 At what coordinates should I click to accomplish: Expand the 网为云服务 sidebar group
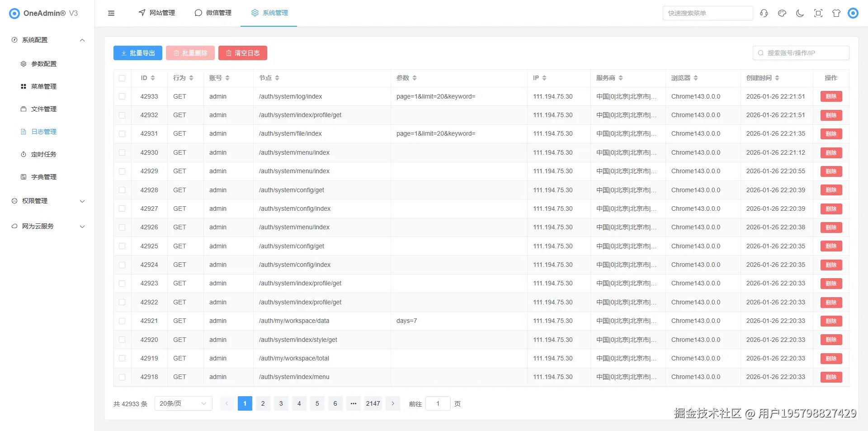click(x=47, y=226)
